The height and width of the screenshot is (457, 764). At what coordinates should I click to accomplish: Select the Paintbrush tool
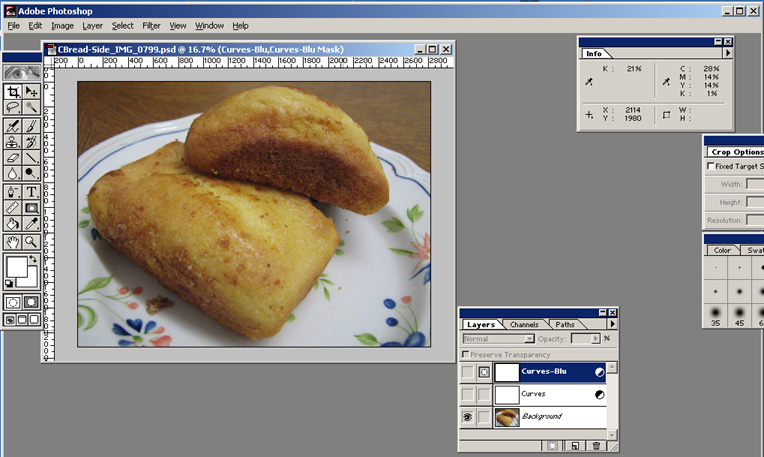coord(31,126)
